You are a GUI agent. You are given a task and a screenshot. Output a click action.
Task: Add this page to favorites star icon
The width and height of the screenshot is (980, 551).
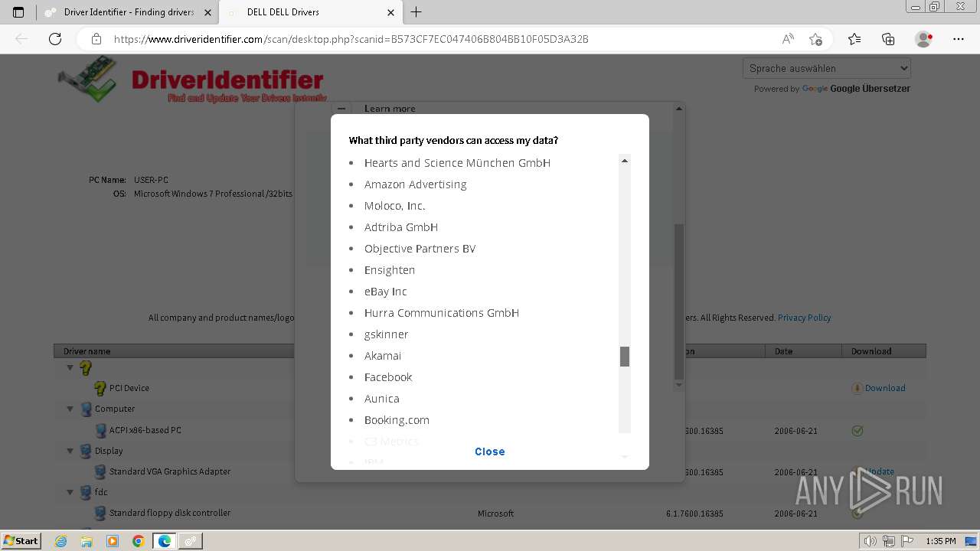[x=815, y=39]
